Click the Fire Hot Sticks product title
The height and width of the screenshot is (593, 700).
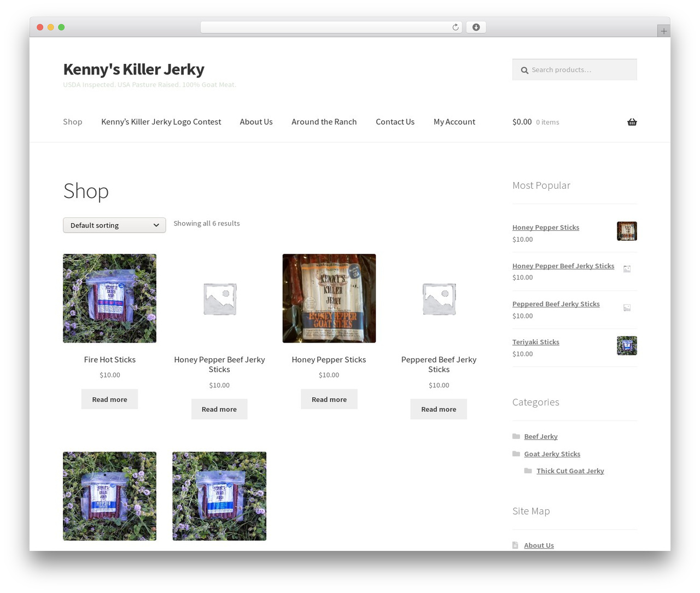109,359
